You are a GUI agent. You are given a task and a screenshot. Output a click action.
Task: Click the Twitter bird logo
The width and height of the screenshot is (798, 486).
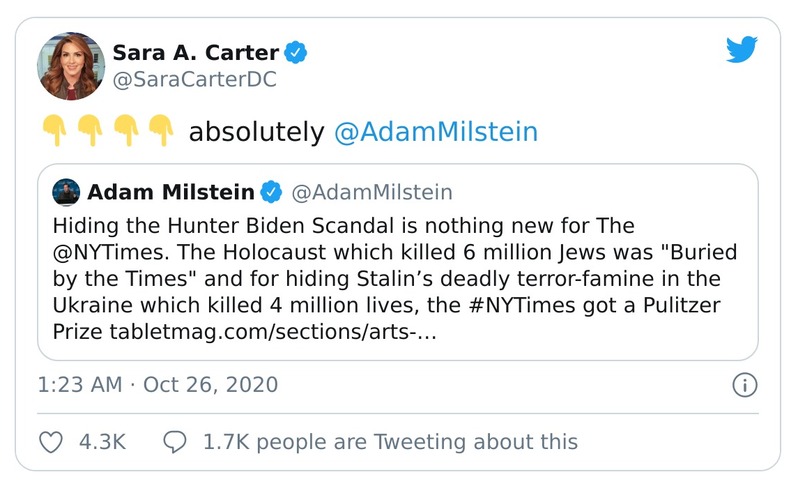(x=741, y=49)
